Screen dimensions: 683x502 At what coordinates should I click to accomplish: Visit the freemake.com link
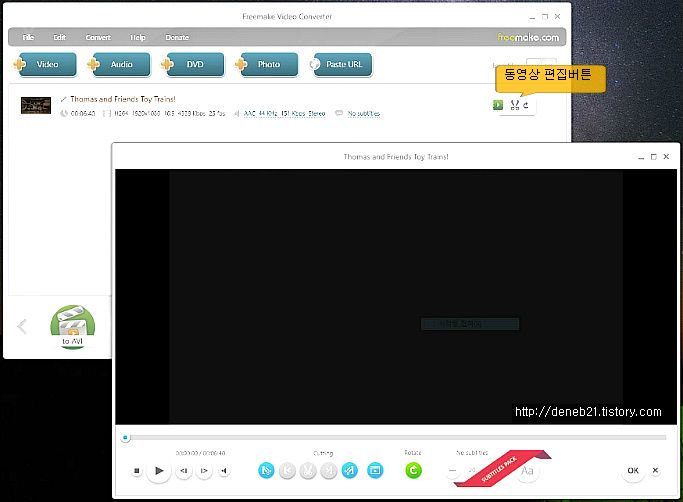tap(528, 37)
